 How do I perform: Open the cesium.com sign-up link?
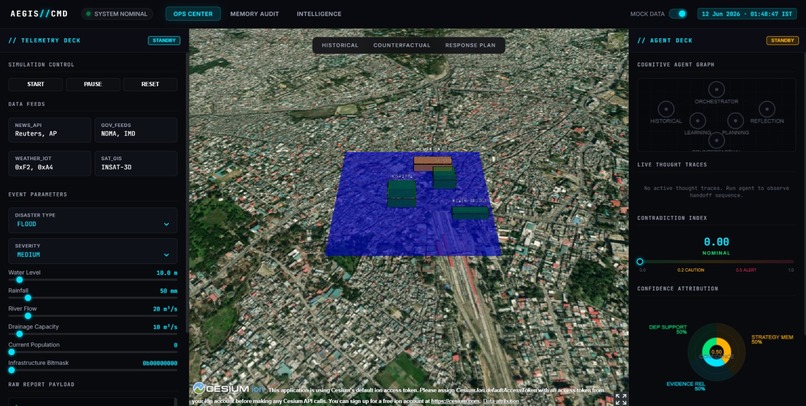point(454,401)
